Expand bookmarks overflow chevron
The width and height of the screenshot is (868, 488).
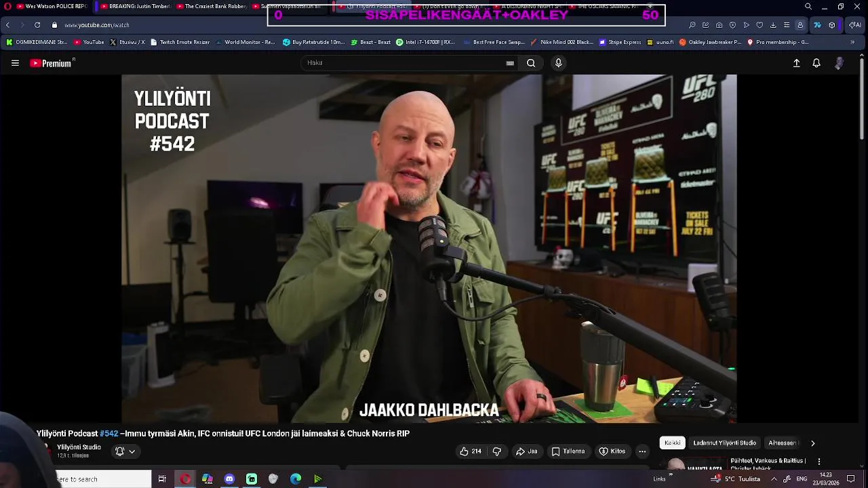[853, 42]
